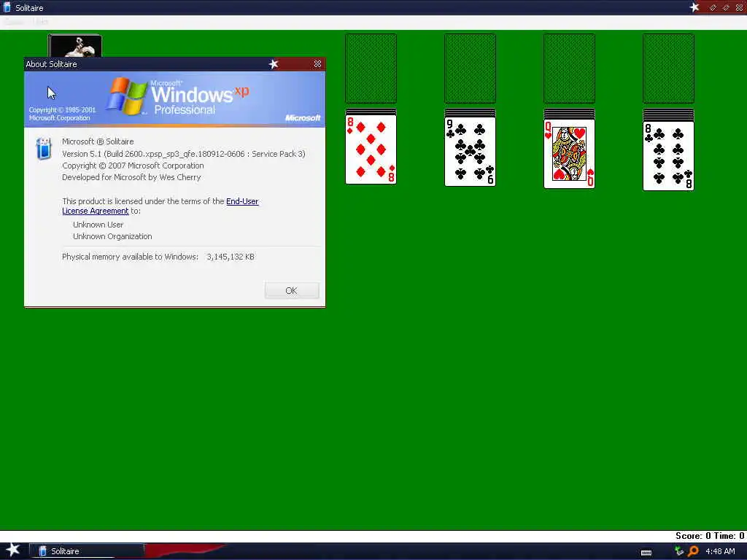747x560 pixels.
Task: Click OK in the About Solitaire dialog
Action: click(x=292, y=290)
